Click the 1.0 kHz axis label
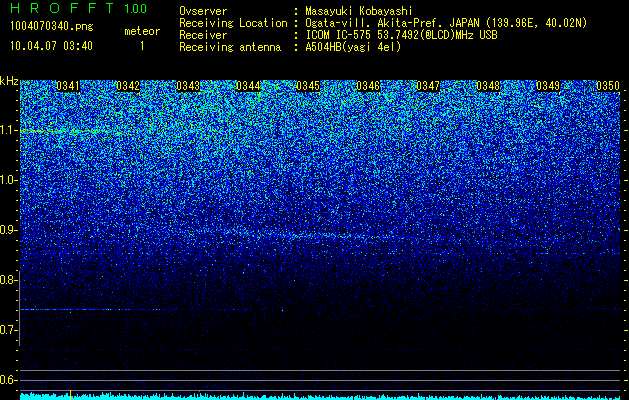Viewport: 629px width, 400px height. 9,180
